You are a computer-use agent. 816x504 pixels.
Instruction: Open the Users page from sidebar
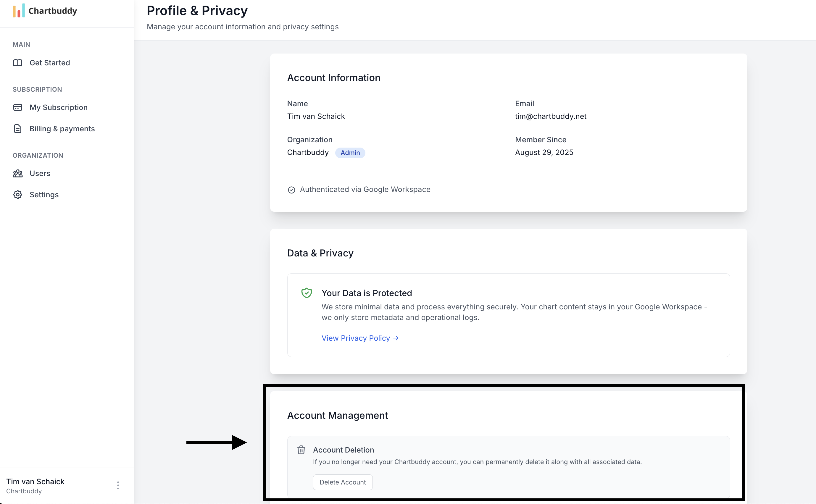coord(40,173)
